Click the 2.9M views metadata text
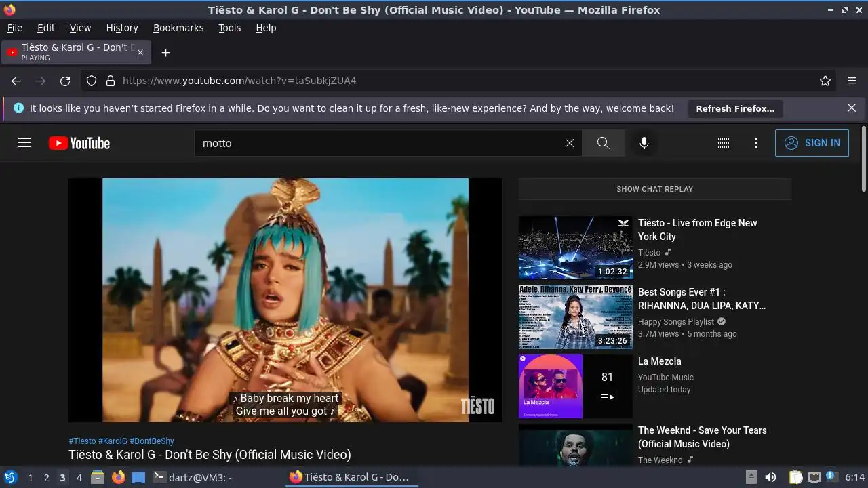Image resolution: width=868 pixels, height=488 pixels. [x=658, y=265]
